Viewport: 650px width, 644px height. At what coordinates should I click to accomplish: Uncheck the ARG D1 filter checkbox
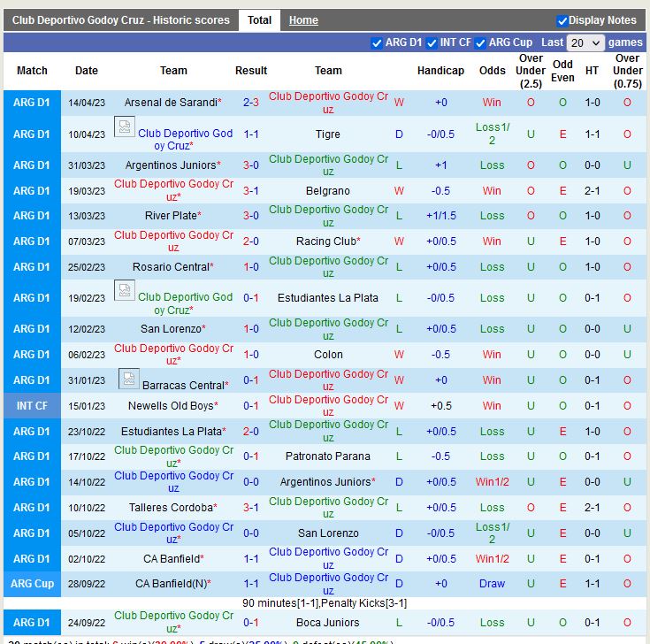pyautogui.click(x=377, y=42)
